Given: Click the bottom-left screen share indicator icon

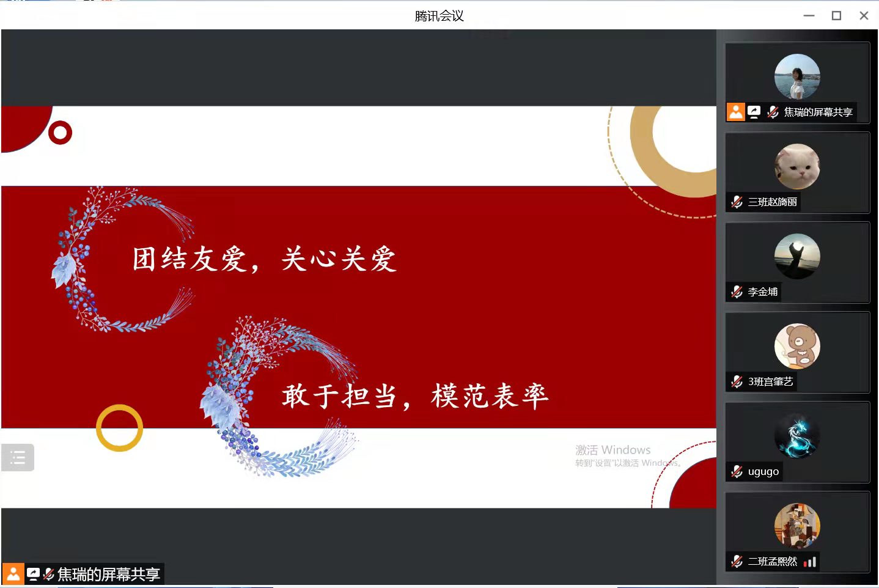Looking at the screenshot, I should tap(33, 574).
